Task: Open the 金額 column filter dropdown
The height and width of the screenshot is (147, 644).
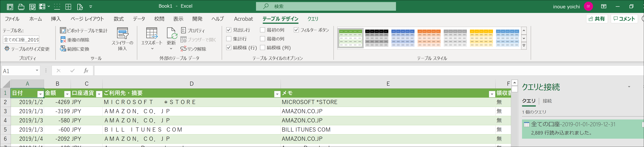Action: (67, 94)
